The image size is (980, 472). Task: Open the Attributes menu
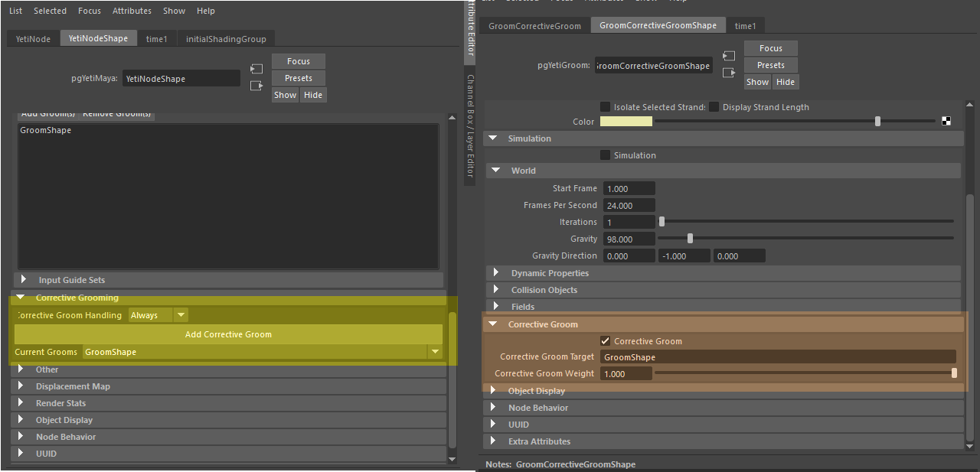[132, 11]
